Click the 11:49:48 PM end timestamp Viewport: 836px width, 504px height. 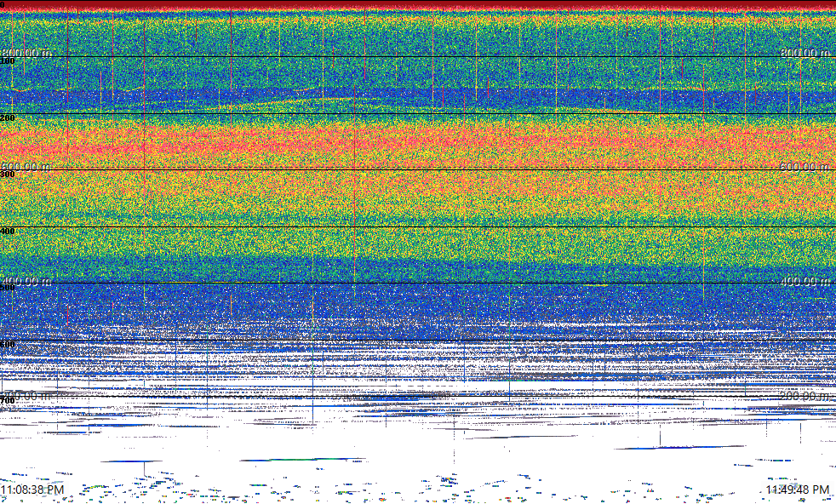coord(798,490)
